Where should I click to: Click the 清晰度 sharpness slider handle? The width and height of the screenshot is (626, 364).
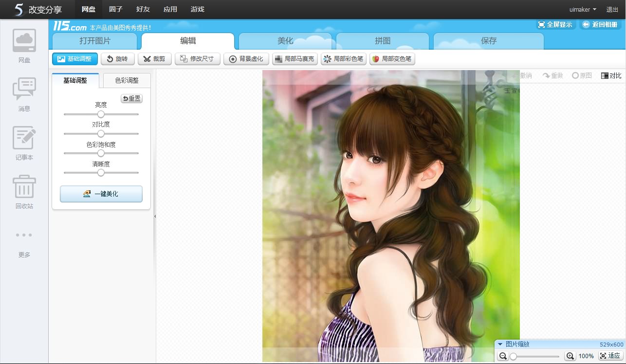tap(101, 172)
